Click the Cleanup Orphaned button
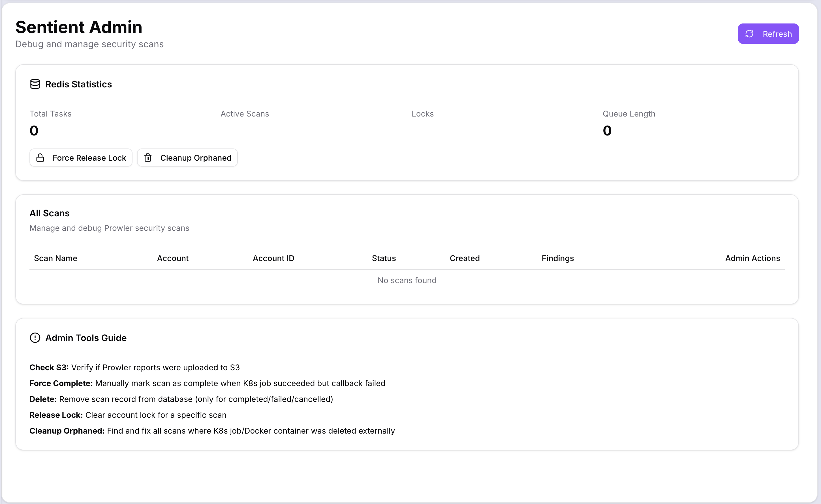This screenshot has height=504, width=821. [187, 158]
